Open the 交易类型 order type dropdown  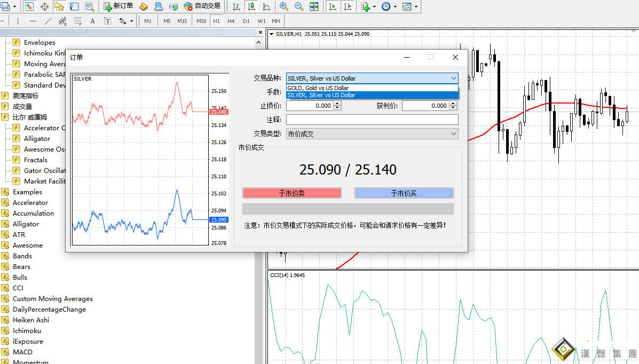pos(372,133)
